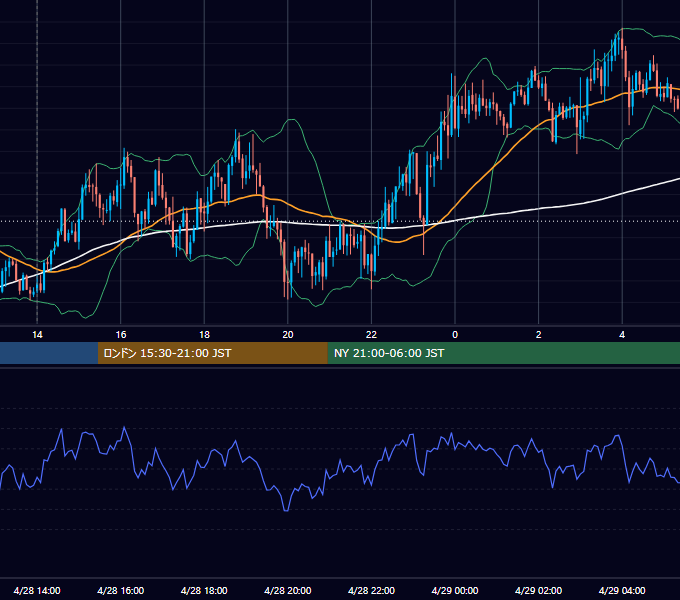Screen dimensions: 680x600
Task: Click the 4/28 18:00 date label
Action: (x=204, y=590)
